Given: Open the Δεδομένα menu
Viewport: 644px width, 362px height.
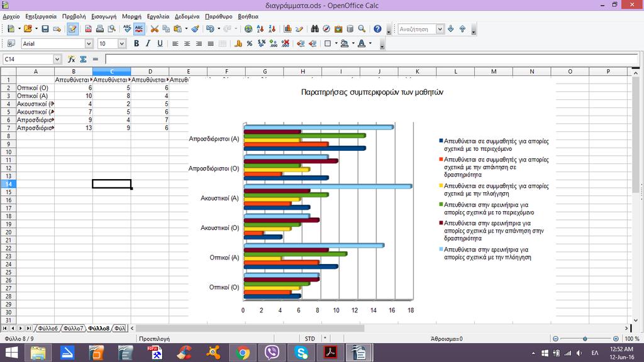Looking at the screenshot, I should coord(187,16).
